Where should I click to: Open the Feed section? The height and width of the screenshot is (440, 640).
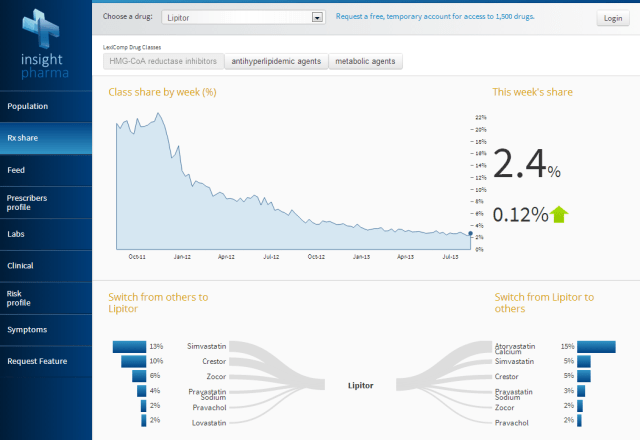pos(46,170)
